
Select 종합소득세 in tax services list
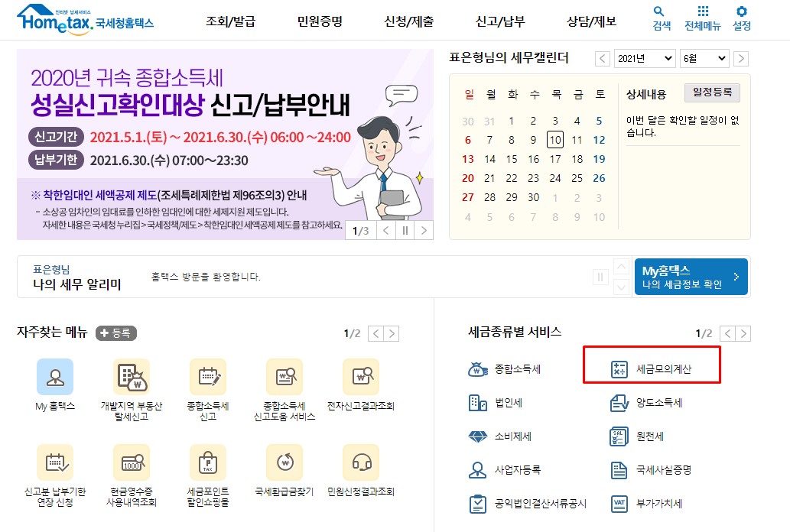coord(504,369)
